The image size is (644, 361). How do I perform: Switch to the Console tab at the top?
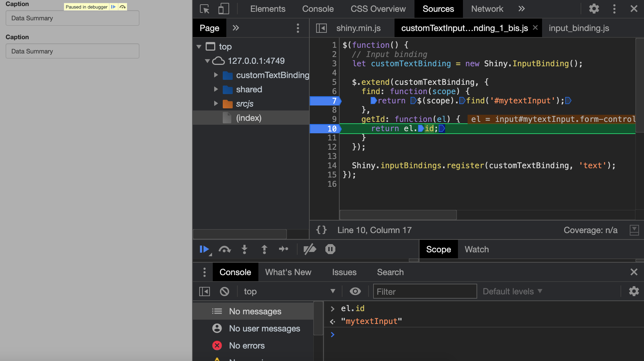[318, 9]
